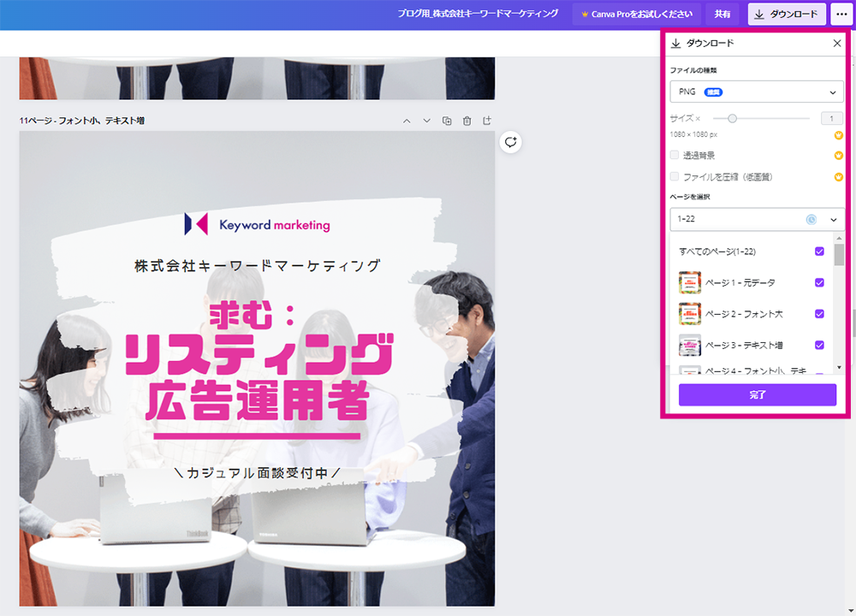Click the Keyword marketing logo on canvas

(257, 224)
